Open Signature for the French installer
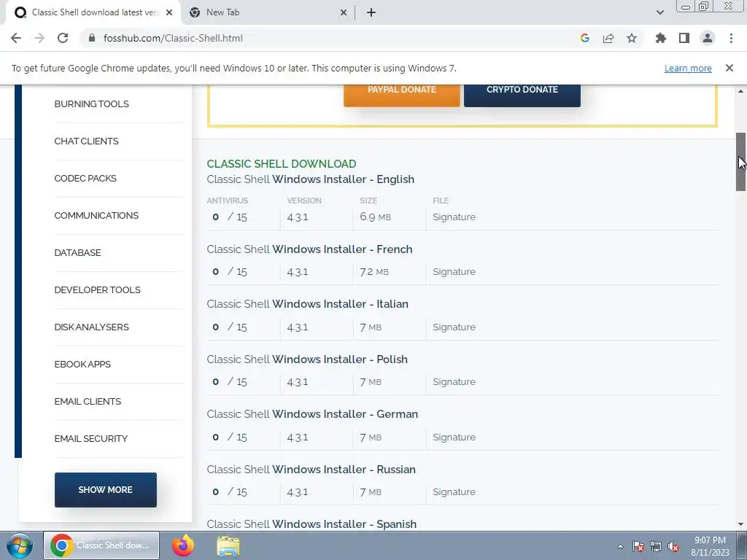This screenshot has height=560, width=747. coord(454,271)
